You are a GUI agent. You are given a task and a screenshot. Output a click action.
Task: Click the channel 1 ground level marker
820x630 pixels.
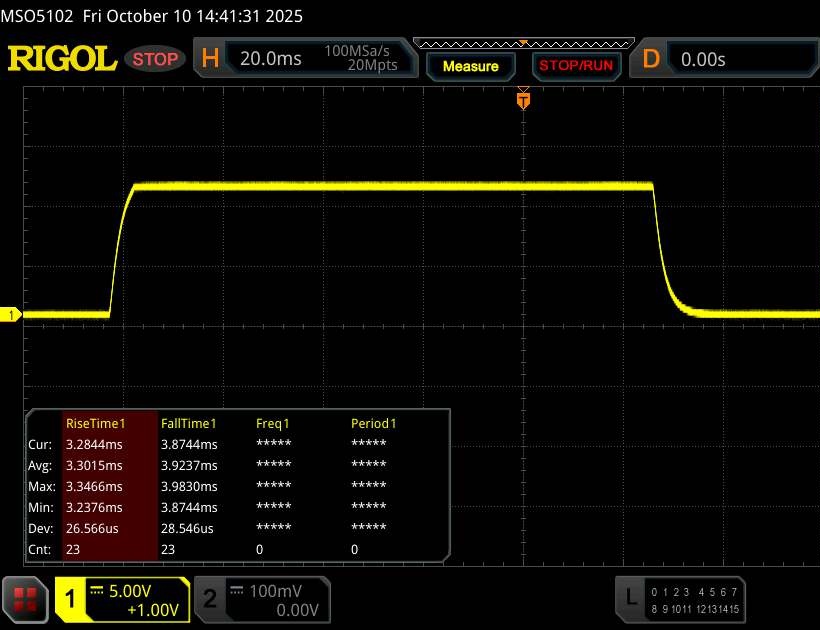click(x=12, y=315)
